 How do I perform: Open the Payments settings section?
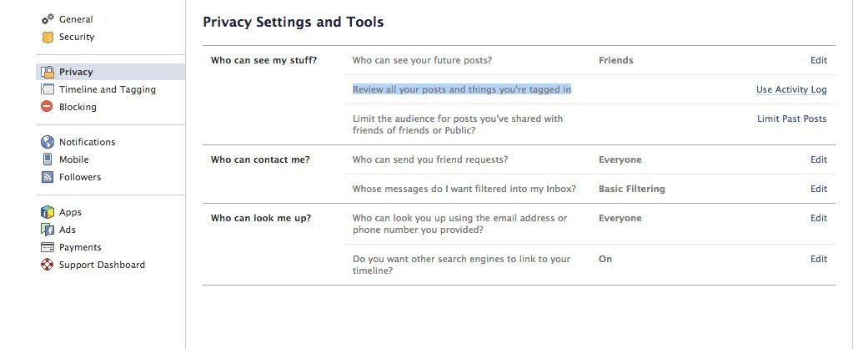(x=80, y=248)
